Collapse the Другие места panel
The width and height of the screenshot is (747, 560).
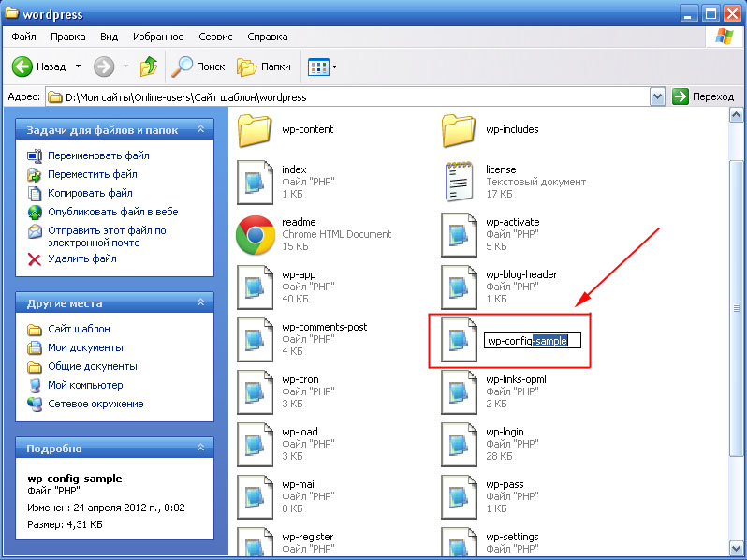(201, 302)
